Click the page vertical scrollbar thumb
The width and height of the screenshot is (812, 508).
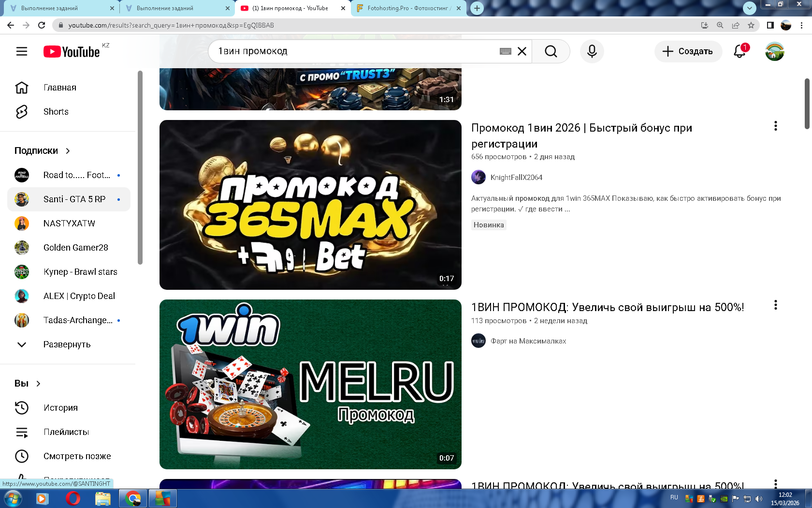click(807, 104)
